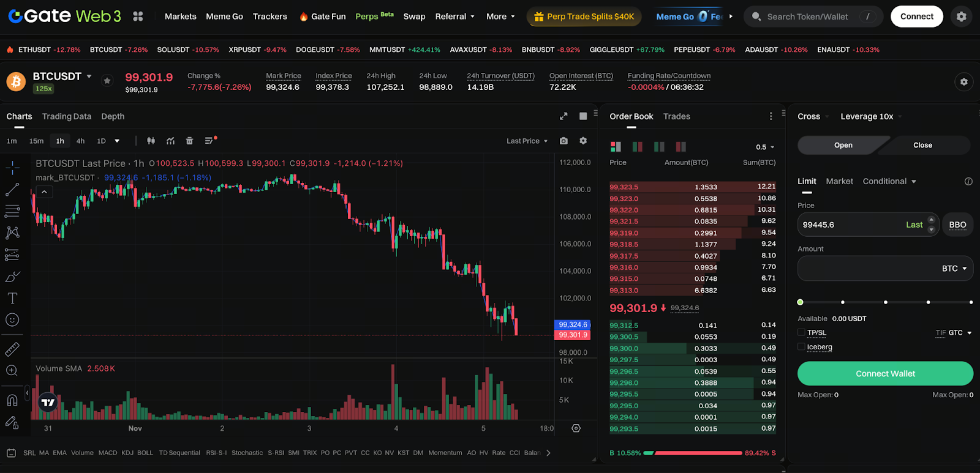
Task: Open the 0.5 order book depth dropdown
Action: click(765, 147)
